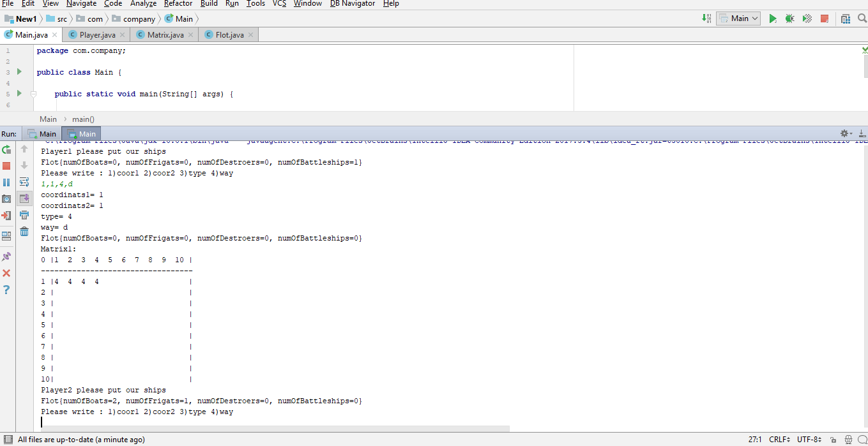
Task: Open the Main run configuration dropdown
Action: point(738,19)
